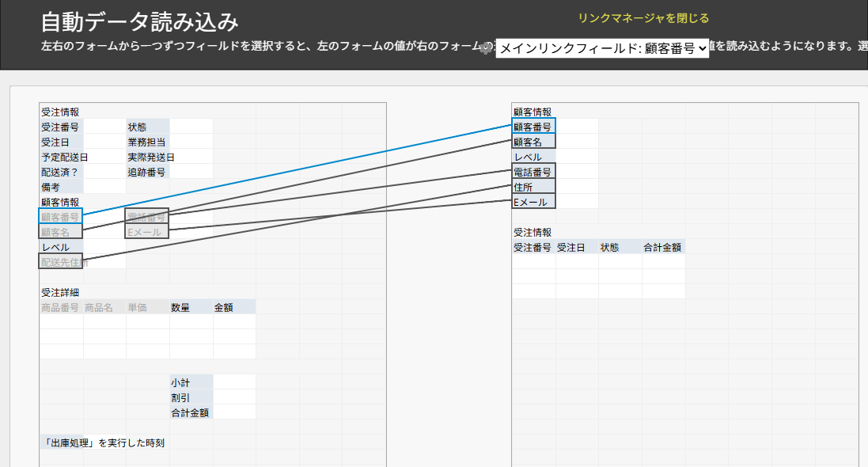Click 予定配送日 field label
The image size is (868, 467).
(62, 157)
